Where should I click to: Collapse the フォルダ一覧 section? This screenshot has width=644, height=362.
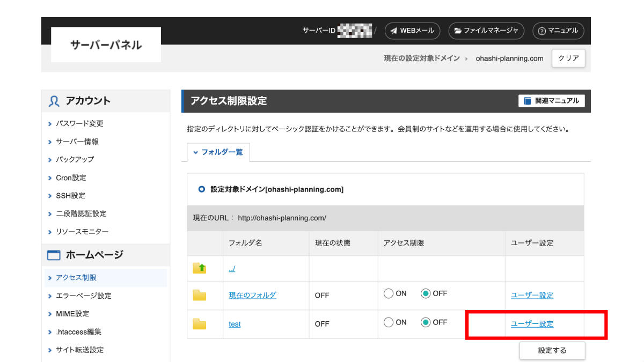tap(196, 152)
